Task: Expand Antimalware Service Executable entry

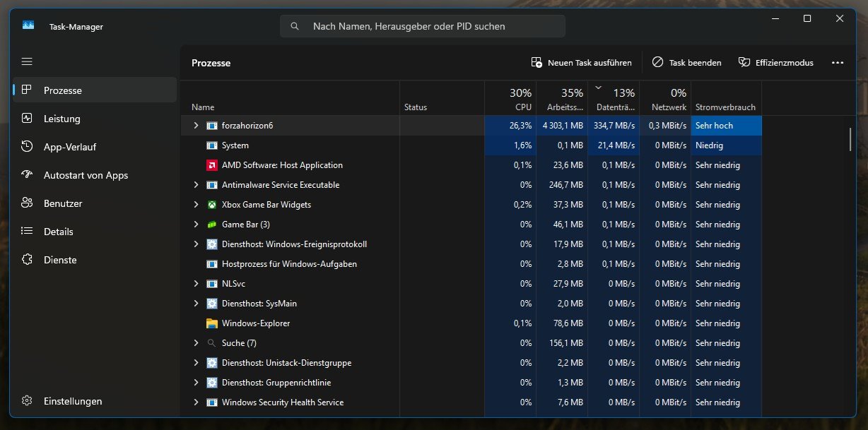Action: [196, 185]
